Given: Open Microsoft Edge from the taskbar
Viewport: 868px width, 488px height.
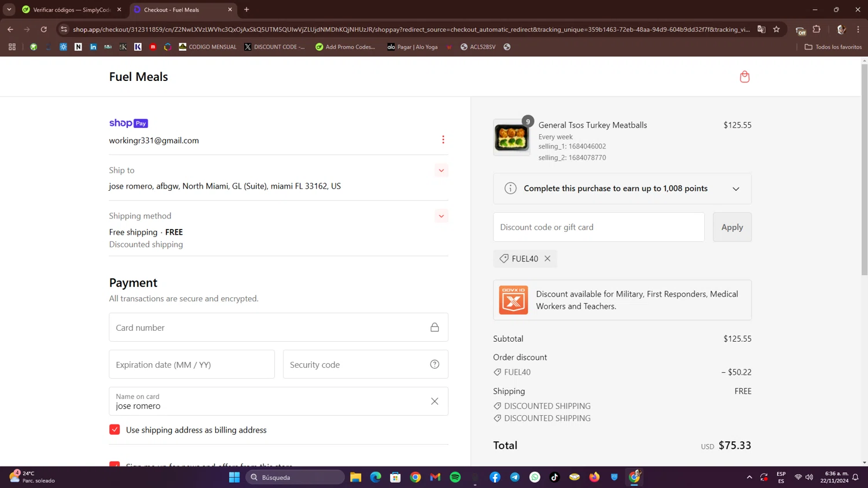Looking at the screenshot, I should point(376,477).
